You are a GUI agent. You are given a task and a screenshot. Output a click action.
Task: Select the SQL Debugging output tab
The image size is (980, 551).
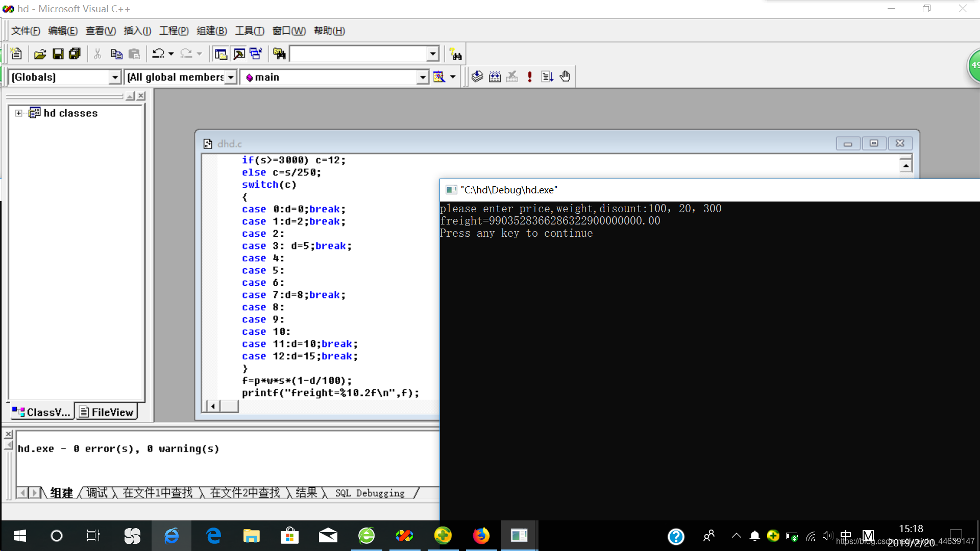pyautogui.click(x=370, y=493)
